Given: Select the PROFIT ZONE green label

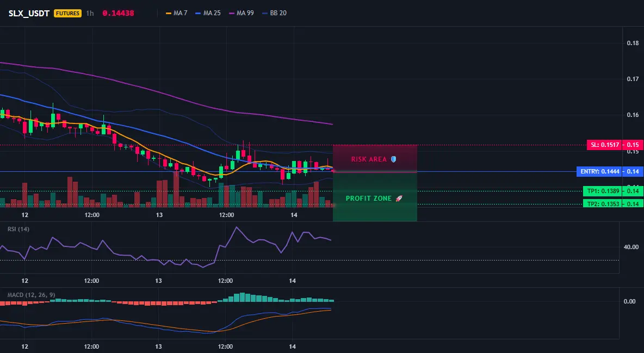Looking at the screenshot, I should pyautogui.click(x=369, y=199).
